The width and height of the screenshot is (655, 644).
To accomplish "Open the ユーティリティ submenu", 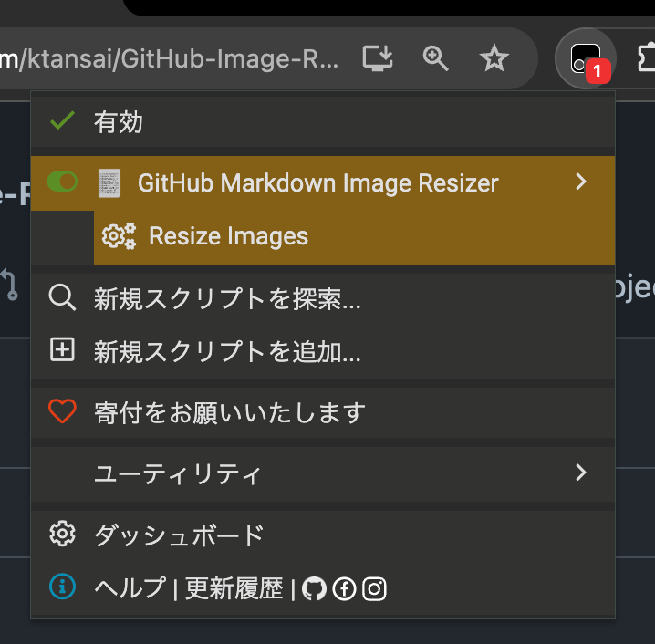I will pyautogui.click(x=323, y=474).
